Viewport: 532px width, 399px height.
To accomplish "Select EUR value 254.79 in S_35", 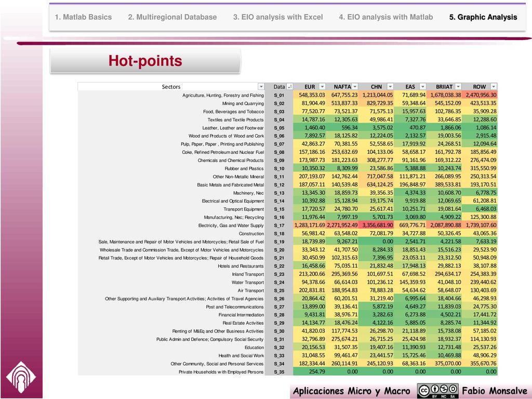I will pyautogui.click(x=317, y=372).
